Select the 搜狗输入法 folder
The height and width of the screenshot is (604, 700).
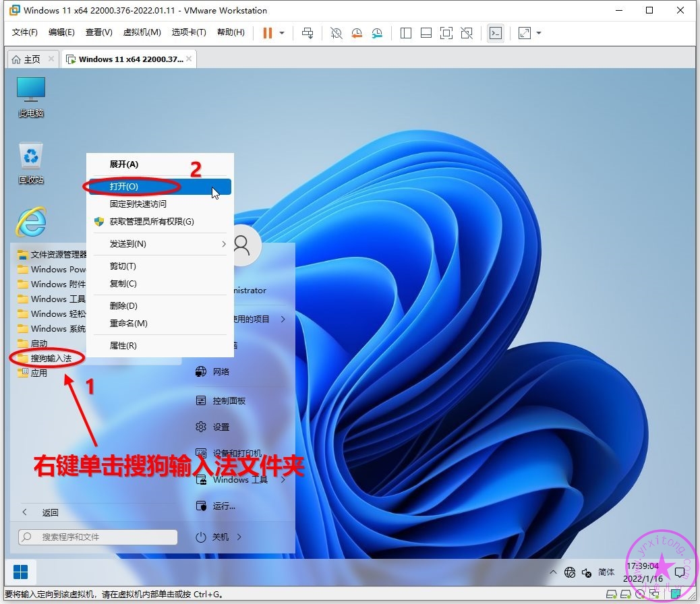[45, 358]
